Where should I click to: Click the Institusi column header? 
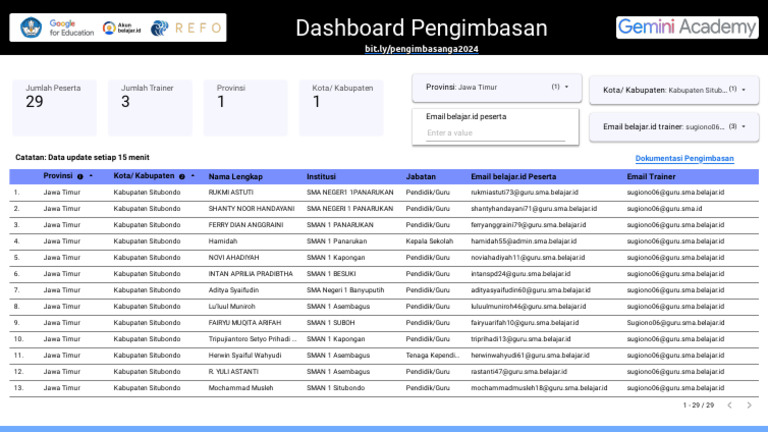click(321, 177)
